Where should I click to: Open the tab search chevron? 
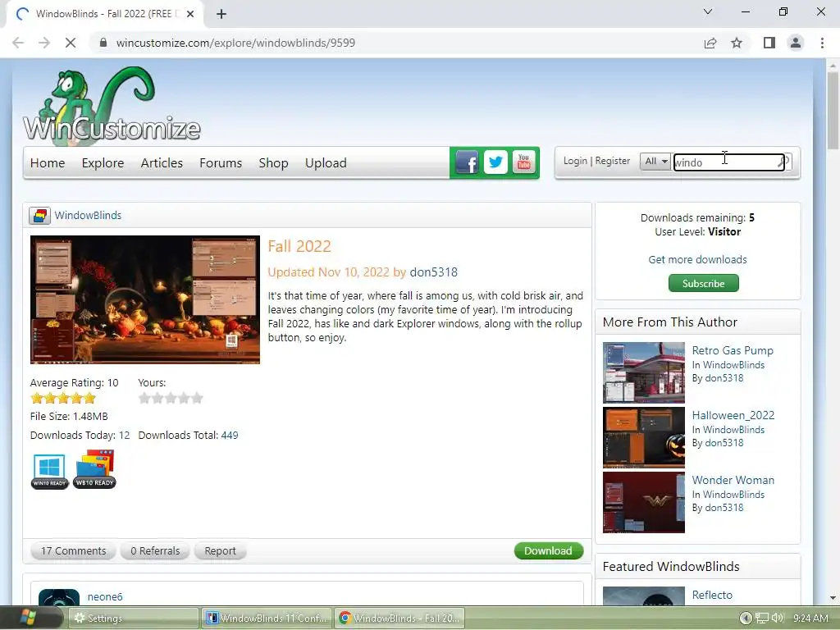708,11
